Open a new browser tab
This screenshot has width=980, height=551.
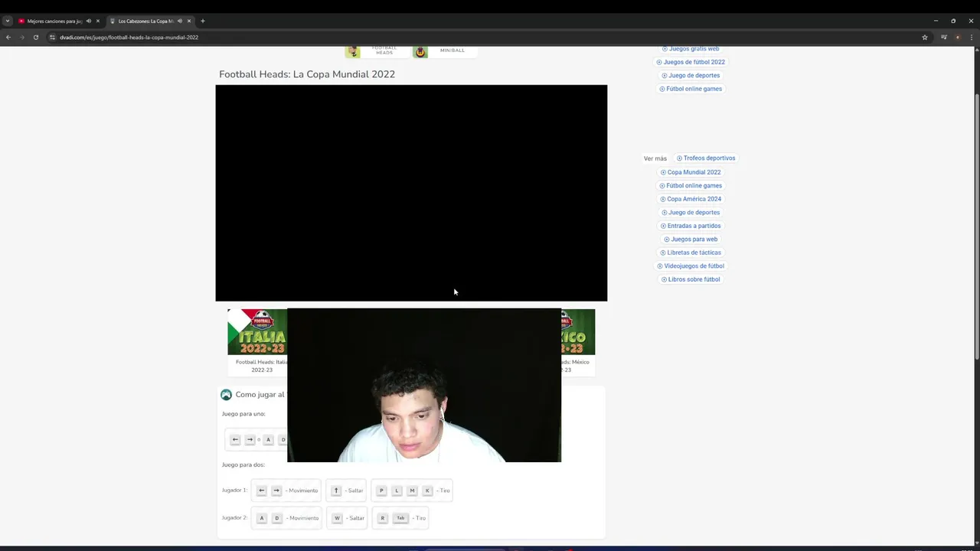(202, 21)
